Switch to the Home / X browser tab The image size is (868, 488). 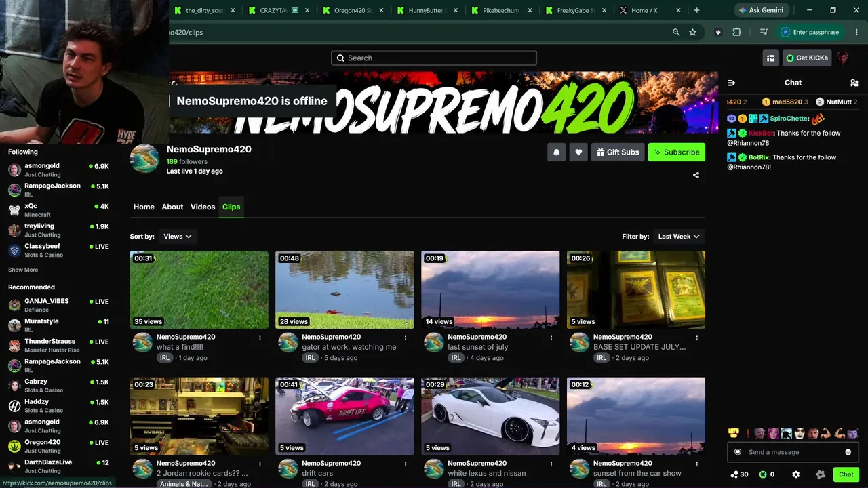[644, 10]
